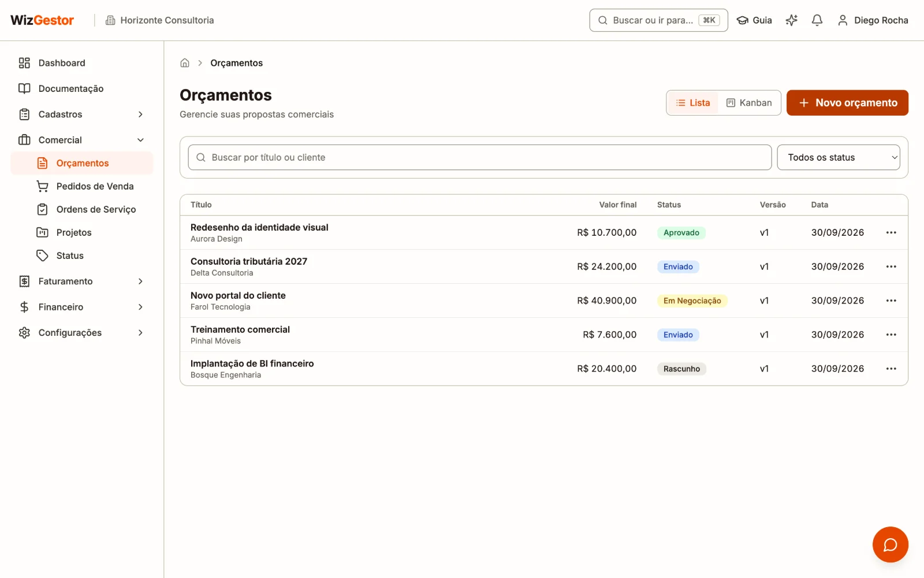Open the notifications bell

coord(817,20)
